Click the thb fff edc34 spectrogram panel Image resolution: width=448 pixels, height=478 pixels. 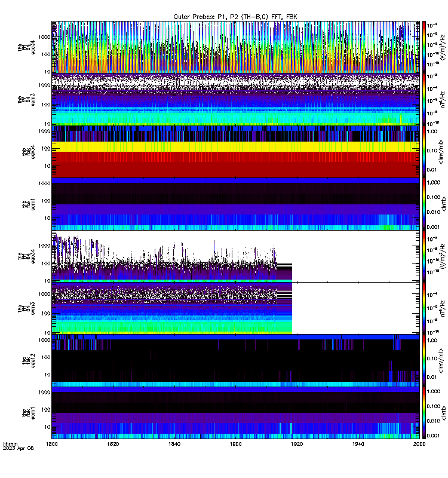pos(235,47)
